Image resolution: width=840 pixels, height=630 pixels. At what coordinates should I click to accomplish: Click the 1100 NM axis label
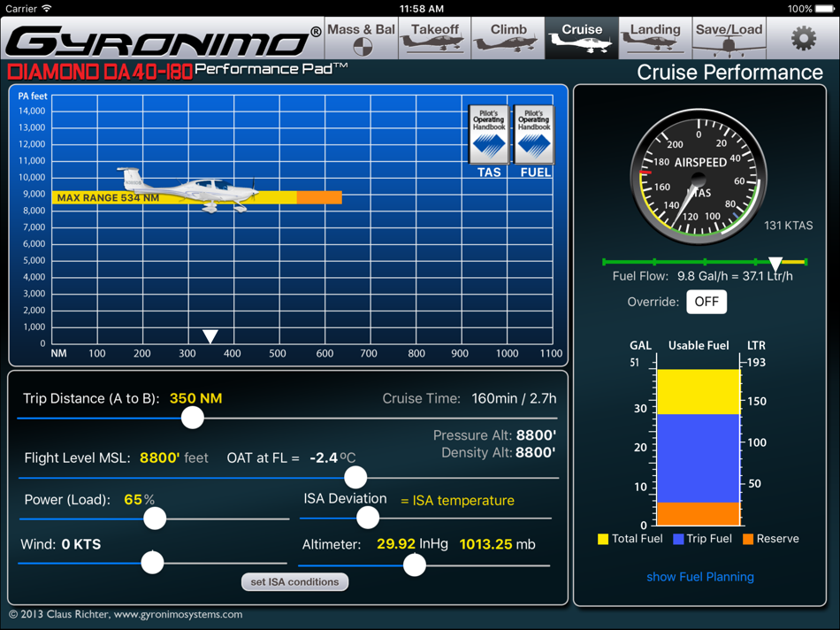551,353
